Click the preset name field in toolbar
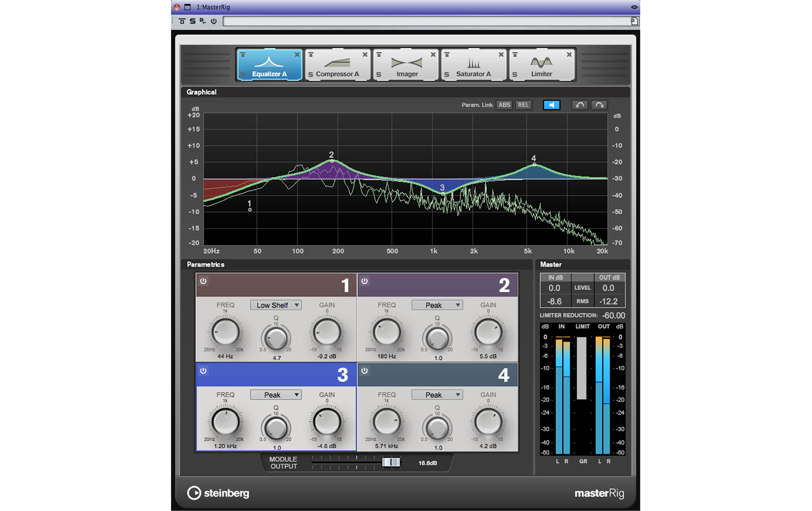The width and height of the screenshot is (812, 511). [426, 21]
